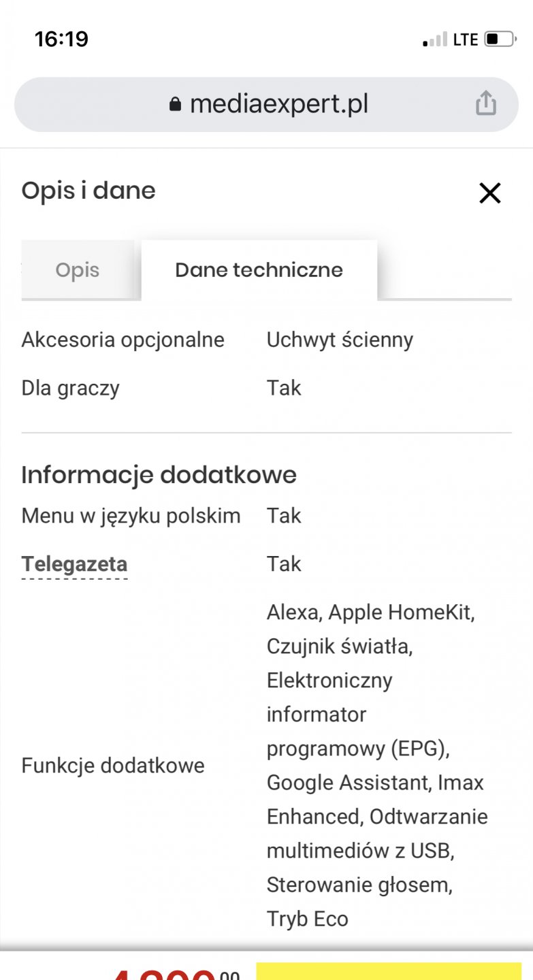The height and width of the screenshot is (980, 533).
Task: Click the Funkcje dodatkowe label
Action: pyautogui.click(x=113, y=766)
